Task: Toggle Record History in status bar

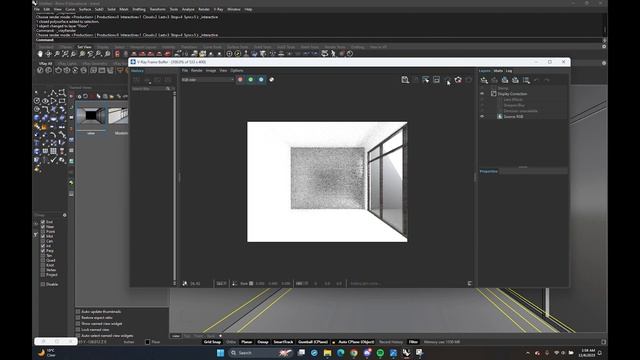Action: (391, 342)
